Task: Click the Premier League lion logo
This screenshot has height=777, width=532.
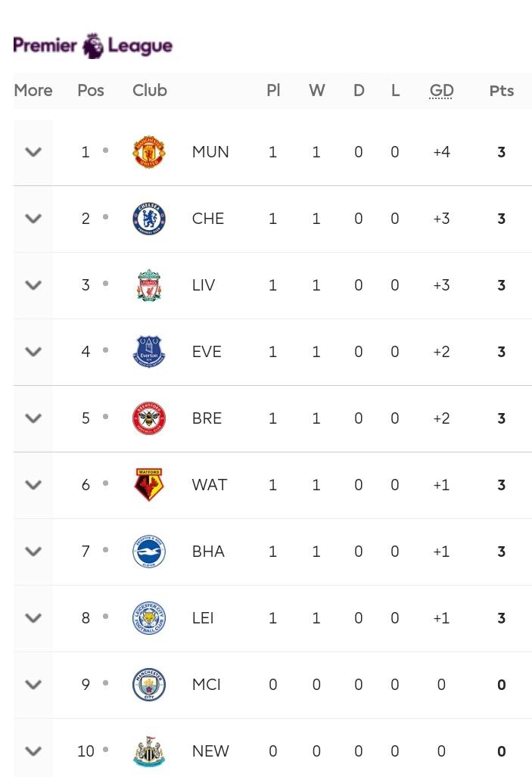Action: (93, 45)
